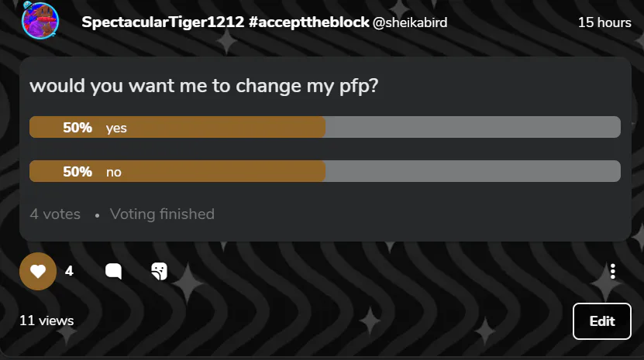Open the 15 hours timestamp
Image resolution: width=644 pixels, height=360 pixels.
click(x=604, y=22)
